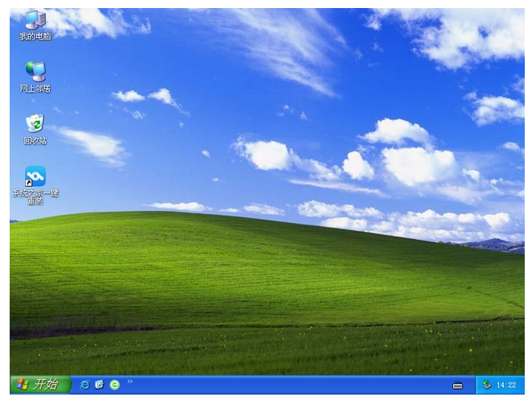Open the 开始 Start menu
Image resolution: width=532 pixels, height=401 pixels.
click(40, 384)
